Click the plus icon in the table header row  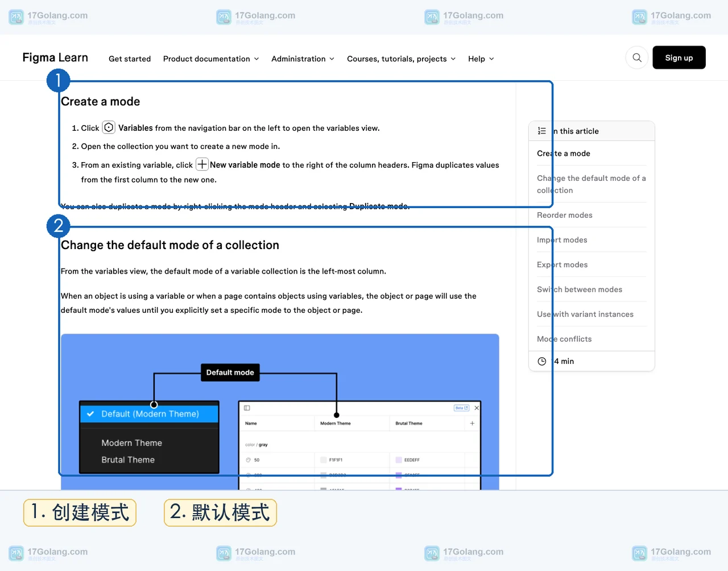(472, 423)
